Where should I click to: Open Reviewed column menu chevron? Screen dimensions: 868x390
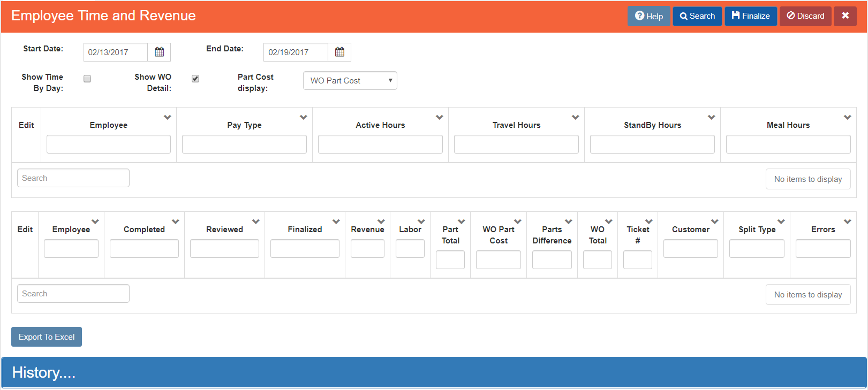(256, 221)
